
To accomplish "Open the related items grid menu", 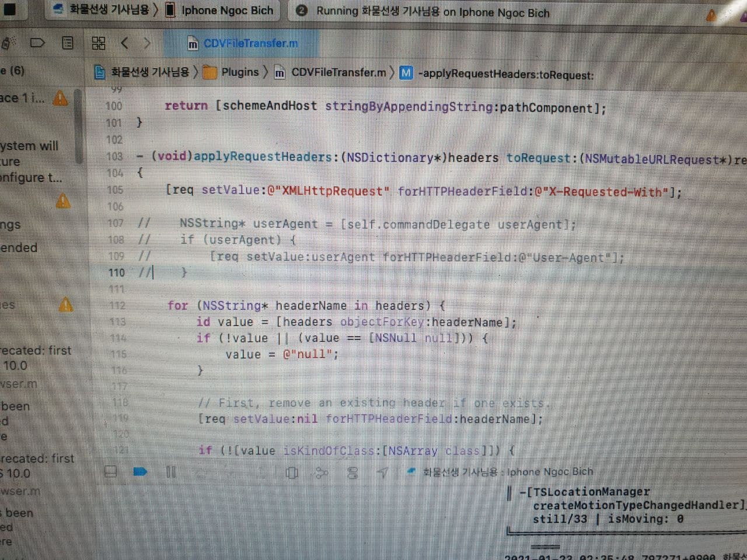I will pyautogui.click(x=99, y=43).
